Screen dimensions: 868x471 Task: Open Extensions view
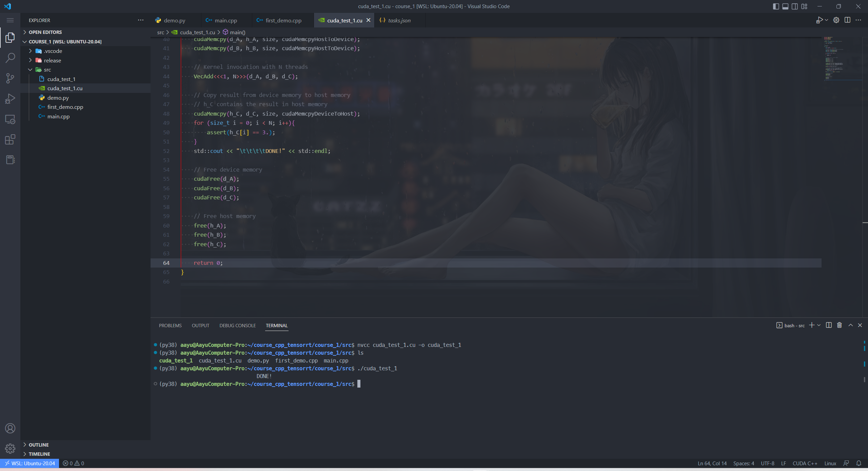[x=10, y=139]
